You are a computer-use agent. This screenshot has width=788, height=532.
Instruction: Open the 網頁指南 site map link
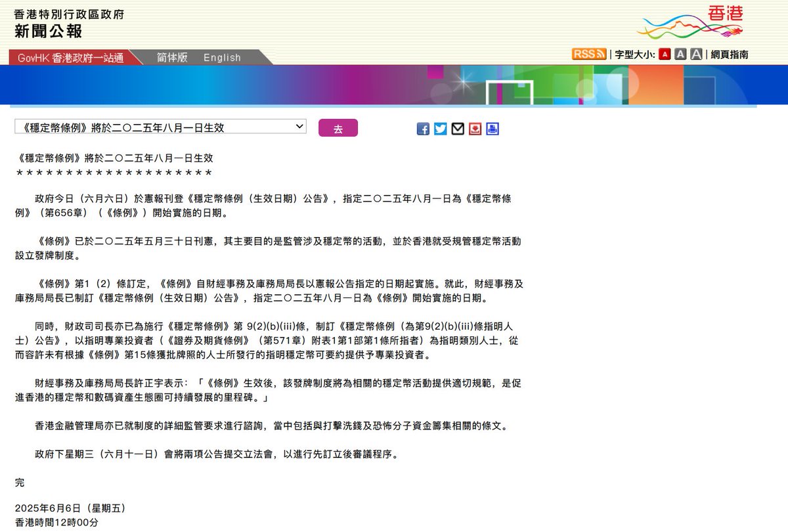pyautogui.click(x=730, y=55)
